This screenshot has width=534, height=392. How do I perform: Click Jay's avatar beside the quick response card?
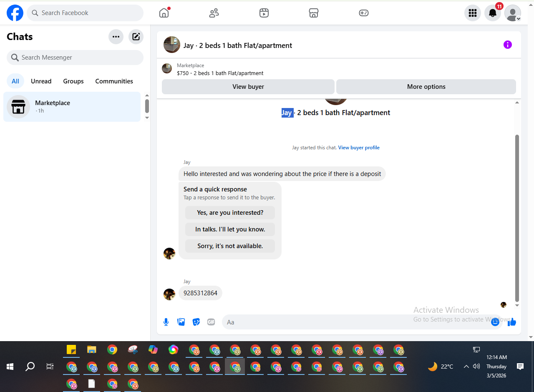(169, 254)
